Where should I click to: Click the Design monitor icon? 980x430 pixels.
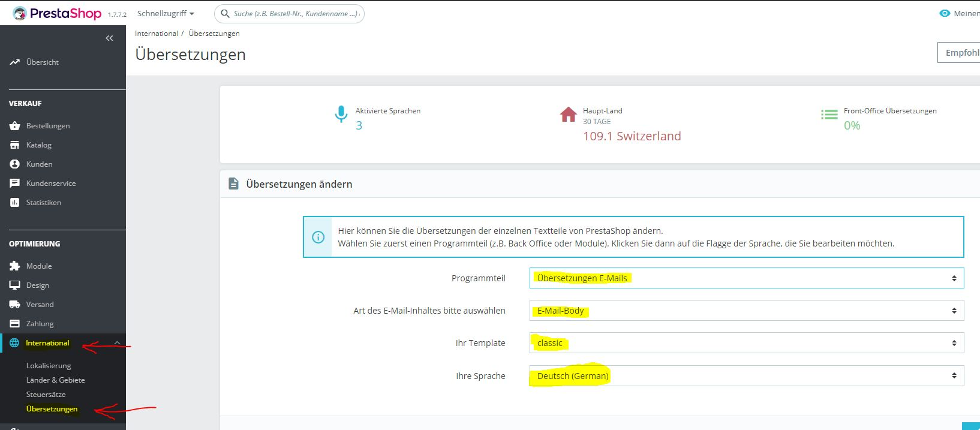14,285
